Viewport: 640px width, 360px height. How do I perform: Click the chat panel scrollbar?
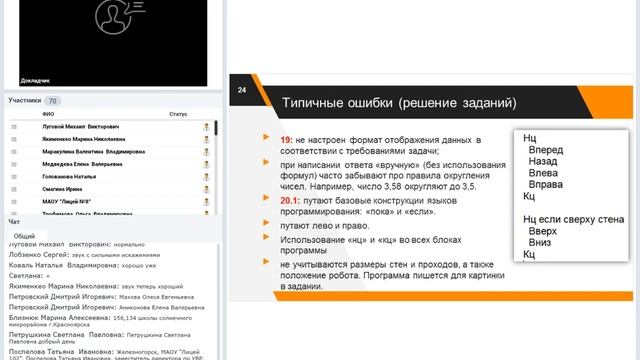(218, 301)
